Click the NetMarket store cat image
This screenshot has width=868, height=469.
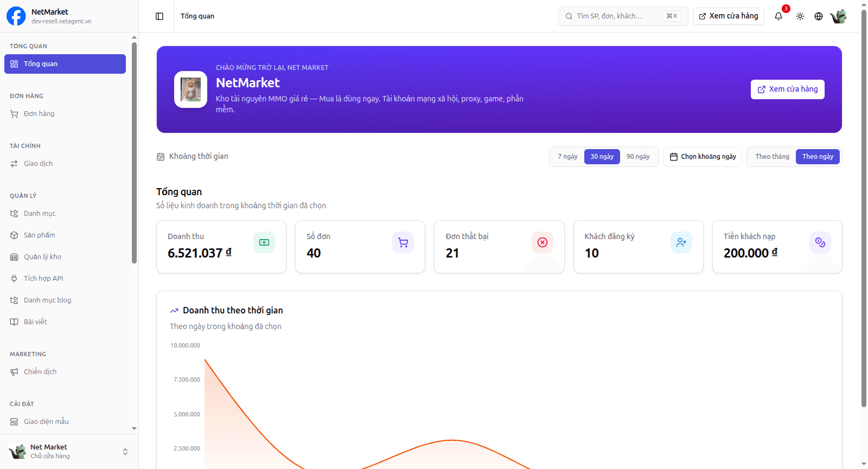click(190, 89)
